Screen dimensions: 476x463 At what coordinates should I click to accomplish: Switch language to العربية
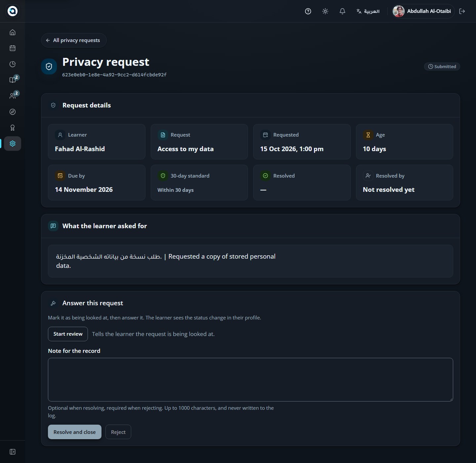[368, 11]
